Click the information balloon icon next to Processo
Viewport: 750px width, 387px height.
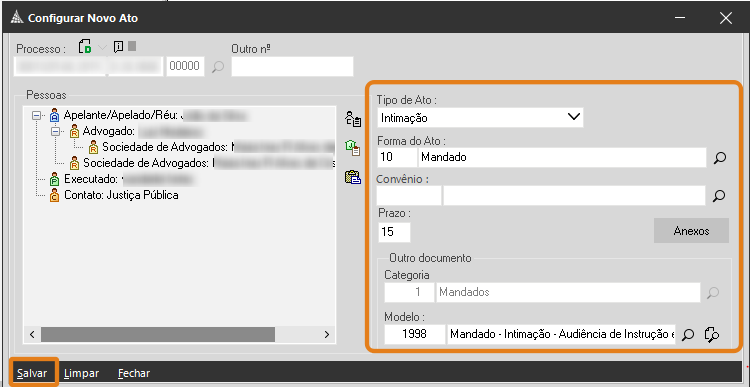119,47
